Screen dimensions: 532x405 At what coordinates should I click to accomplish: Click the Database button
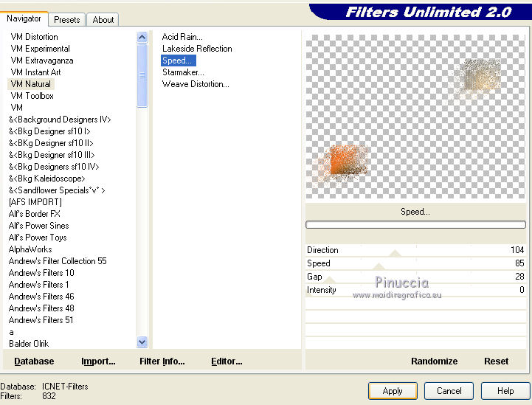(x=34, y=361)
